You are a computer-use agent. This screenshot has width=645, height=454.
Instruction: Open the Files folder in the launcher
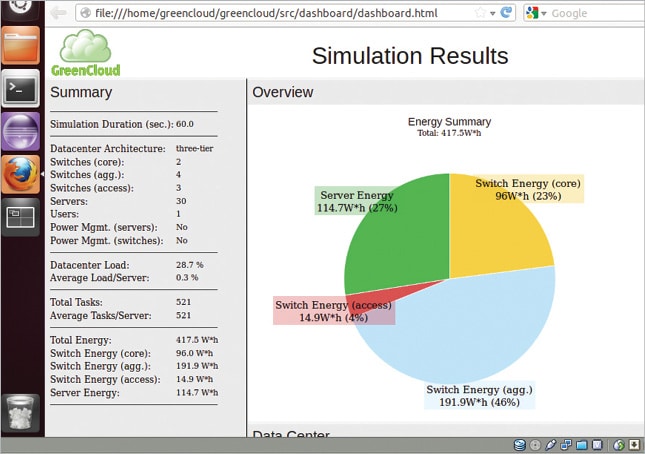(x=21, y=46)
